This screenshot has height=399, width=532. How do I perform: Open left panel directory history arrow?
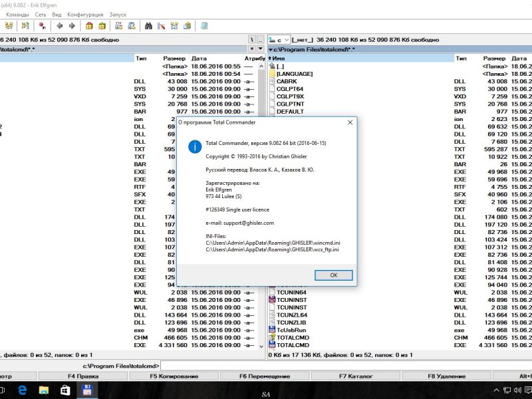[x=261, y=49]
